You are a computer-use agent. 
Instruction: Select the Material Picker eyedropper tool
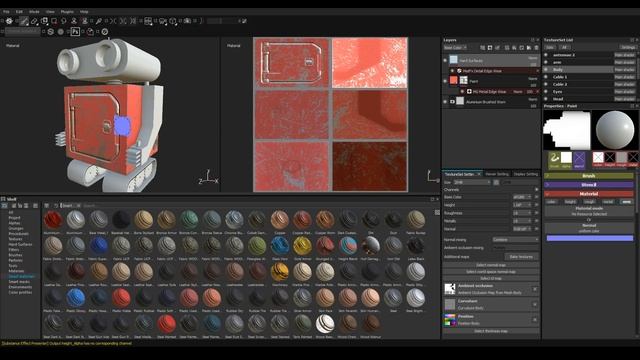(98, 21)
